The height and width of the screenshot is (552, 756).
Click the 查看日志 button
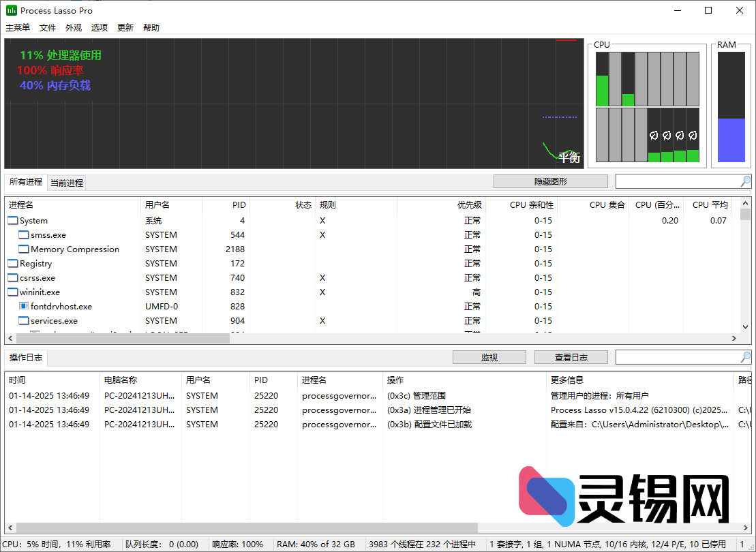pos(571,356)
